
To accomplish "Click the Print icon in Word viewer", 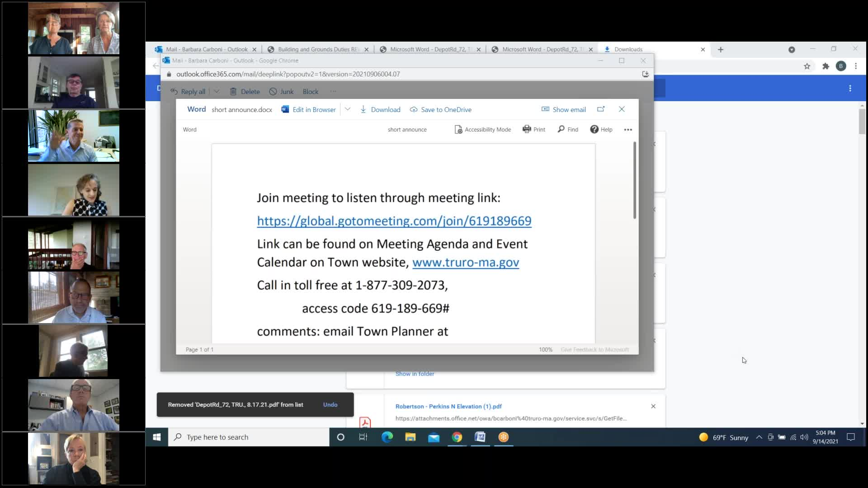I will coord(527,129).
